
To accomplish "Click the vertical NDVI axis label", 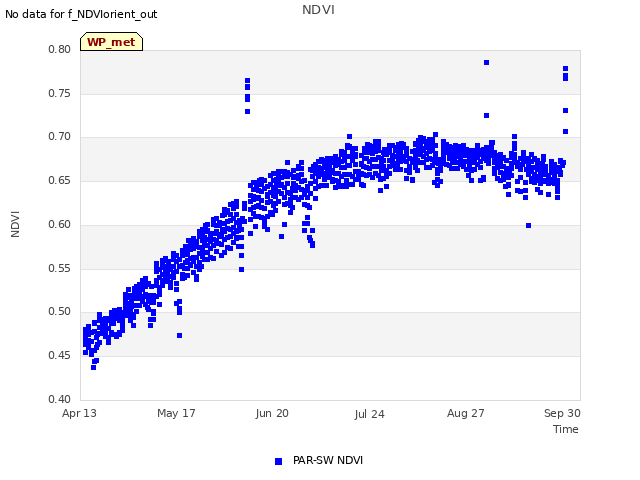I will click(15, 224).
